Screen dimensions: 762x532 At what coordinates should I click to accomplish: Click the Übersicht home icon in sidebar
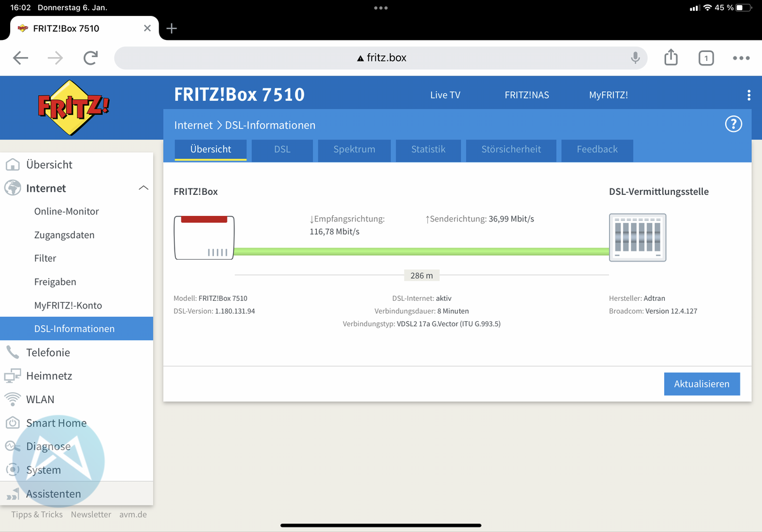click(x=12, y=164)
